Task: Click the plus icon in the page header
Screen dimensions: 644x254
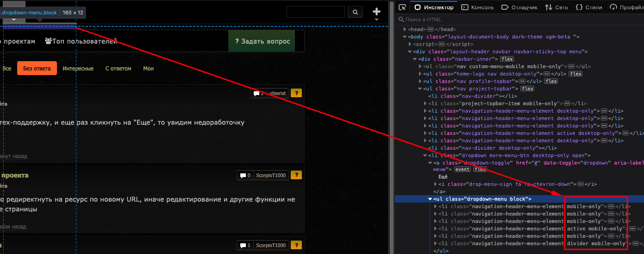Action: 377,12
